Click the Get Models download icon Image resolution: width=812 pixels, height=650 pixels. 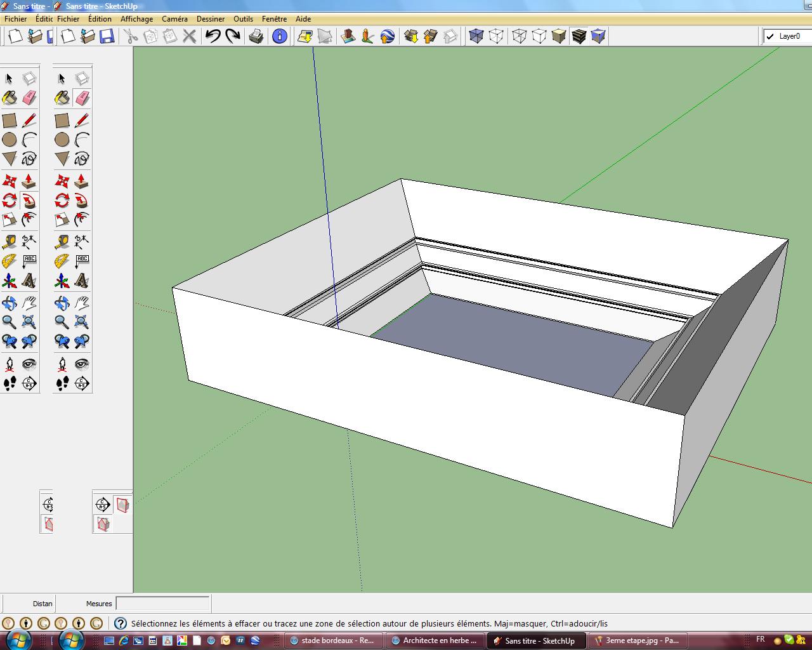pyautogui.click(x=410, y=36)
